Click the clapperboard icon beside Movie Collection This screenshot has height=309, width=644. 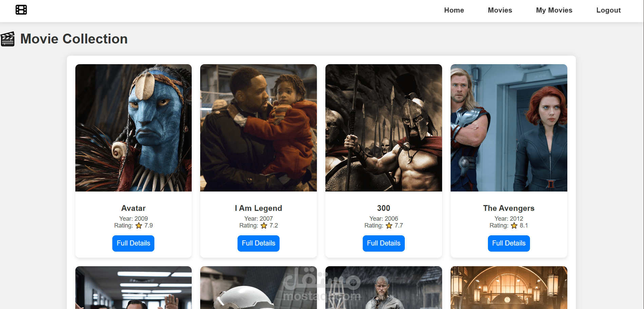coord(8,39)
